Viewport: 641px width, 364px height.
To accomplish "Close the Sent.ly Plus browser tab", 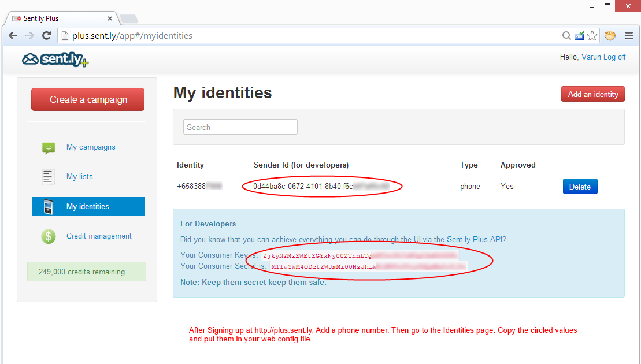I will pyautogui.click(x=110, y=18).
